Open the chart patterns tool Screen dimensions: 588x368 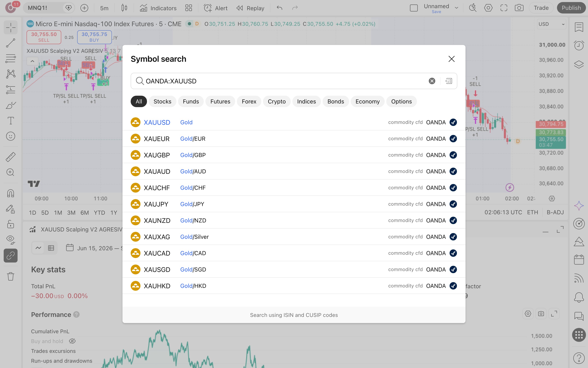pyautogui.click(x=10, y=74)
